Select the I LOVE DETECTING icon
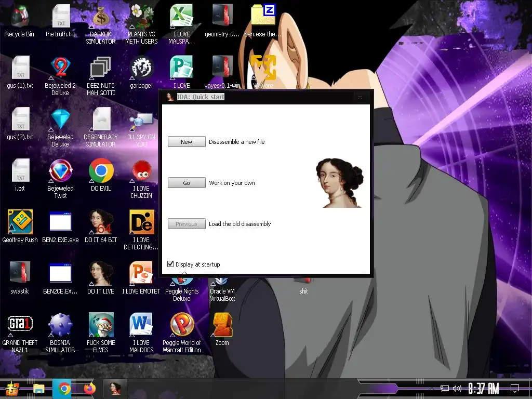The height and width of the screenshot is (399, 532). 141,222
